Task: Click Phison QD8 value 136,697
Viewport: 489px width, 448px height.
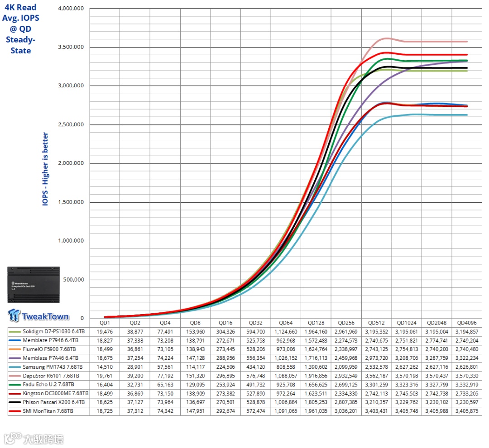Action: pyautogui.click(x=195, y=402)
